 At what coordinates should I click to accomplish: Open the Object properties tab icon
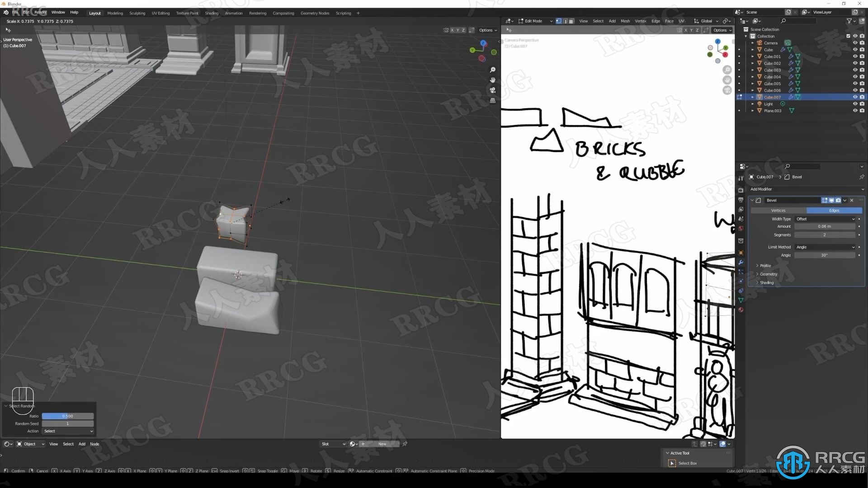click(741, 253)
